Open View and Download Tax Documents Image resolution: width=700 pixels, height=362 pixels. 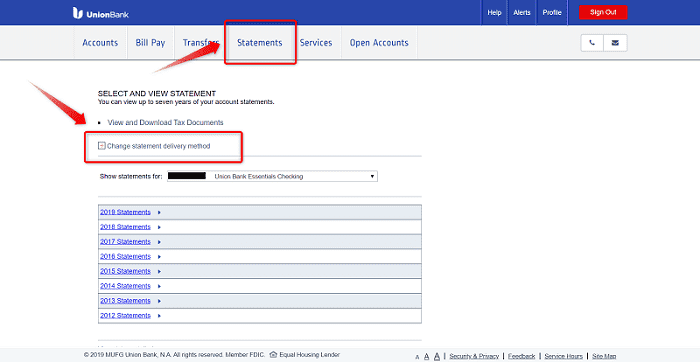point(165,122)
